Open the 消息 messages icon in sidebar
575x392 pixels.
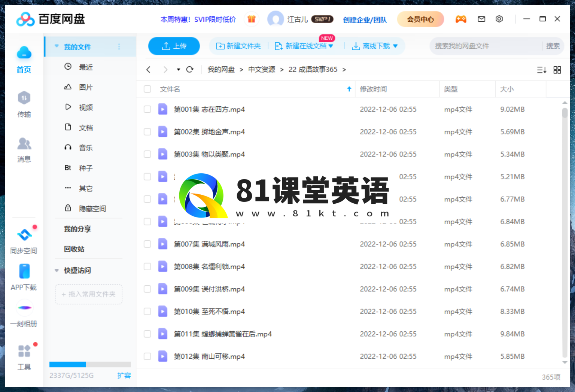tap(24, 144)
